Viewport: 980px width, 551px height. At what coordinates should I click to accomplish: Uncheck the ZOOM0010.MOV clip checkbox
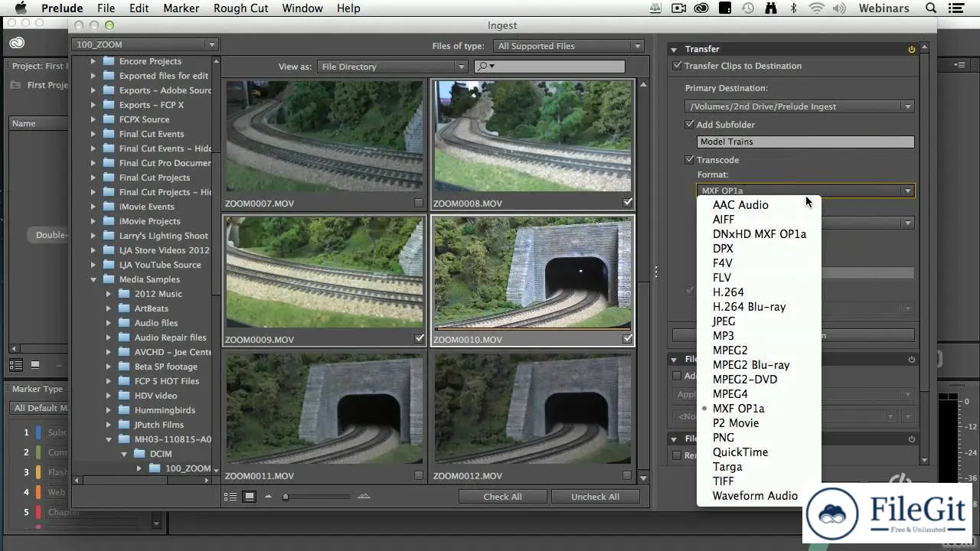628,338
